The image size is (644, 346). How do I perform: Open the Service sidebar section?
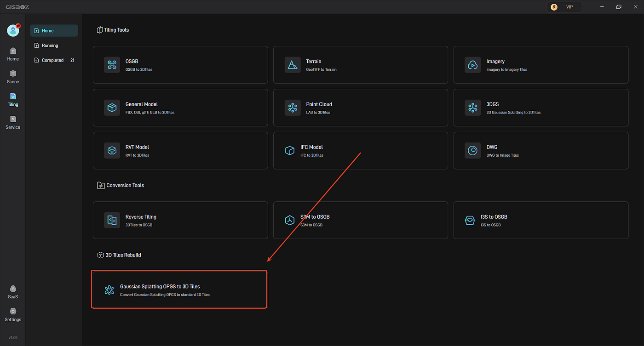pos(13,122)
